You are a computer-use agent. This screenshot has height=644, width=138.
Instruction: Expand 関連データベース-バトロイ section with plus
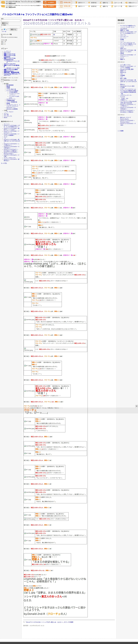pos(2,78)
